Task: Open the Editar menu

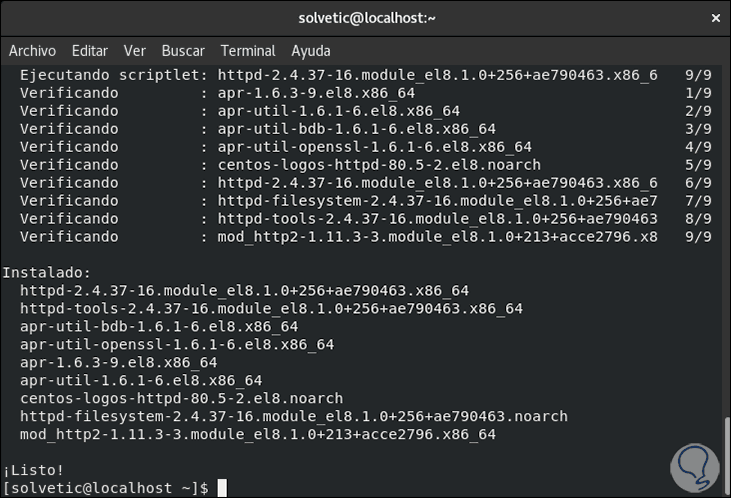Action: click(90, 50)
